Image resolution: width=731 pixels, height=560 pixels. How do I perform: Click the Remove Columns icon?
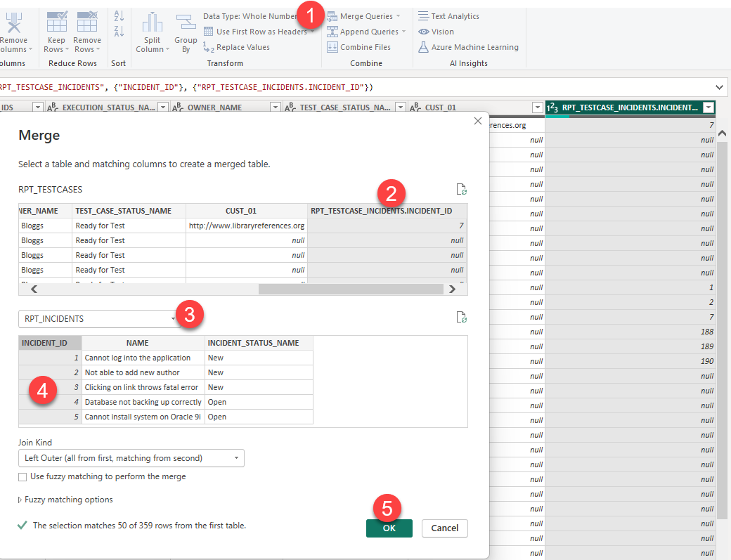pos(13,22)
